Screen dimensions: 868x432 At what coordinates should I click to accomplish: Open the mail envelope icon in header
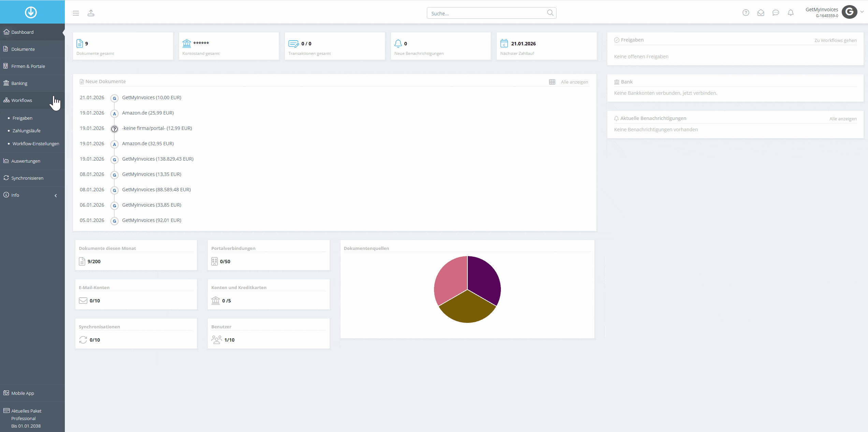761,13
